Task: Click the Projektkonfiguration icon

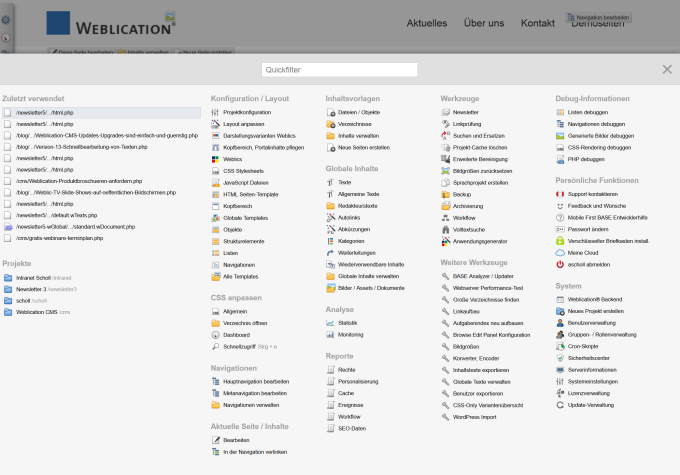Action: tap(215, 113)
